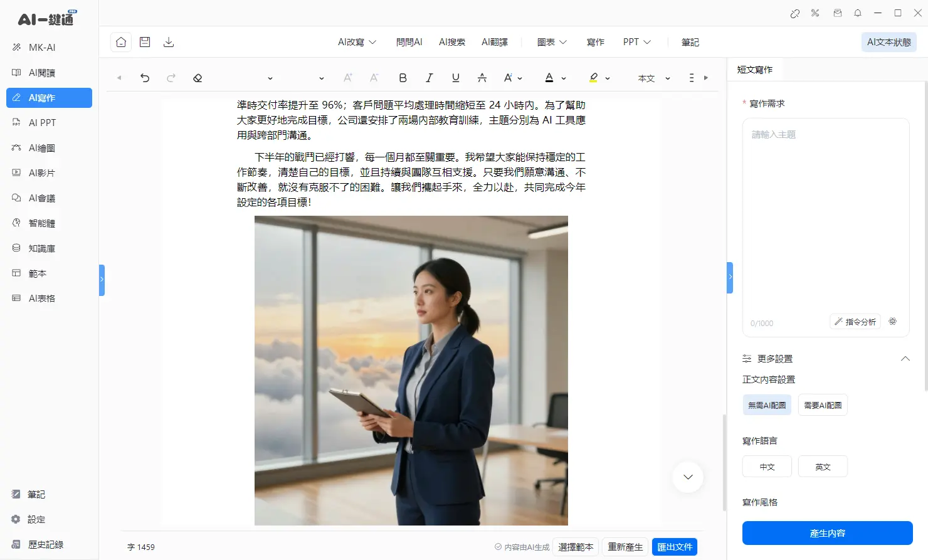Open 範本 in the sidebar

[x=49, y=273]
